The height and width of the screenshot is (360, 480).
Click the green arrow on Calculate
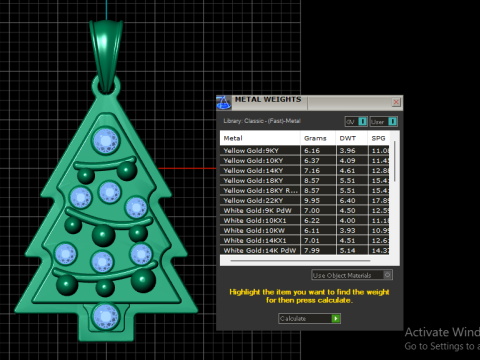(x=336, y=319)
